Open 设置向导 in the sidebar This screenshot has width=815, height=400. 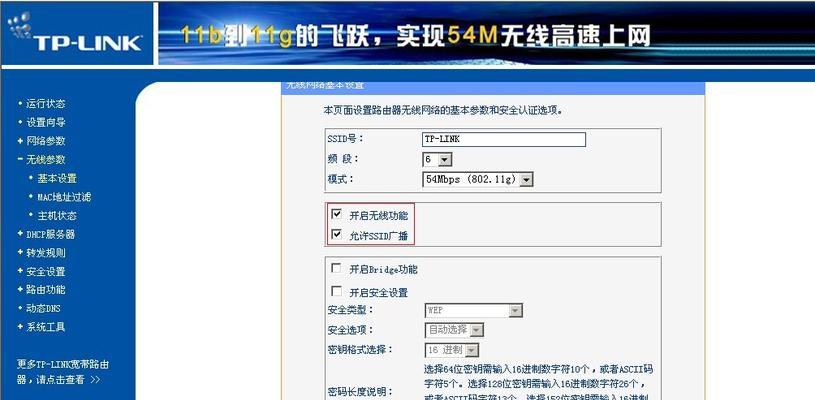click(46, 123)
